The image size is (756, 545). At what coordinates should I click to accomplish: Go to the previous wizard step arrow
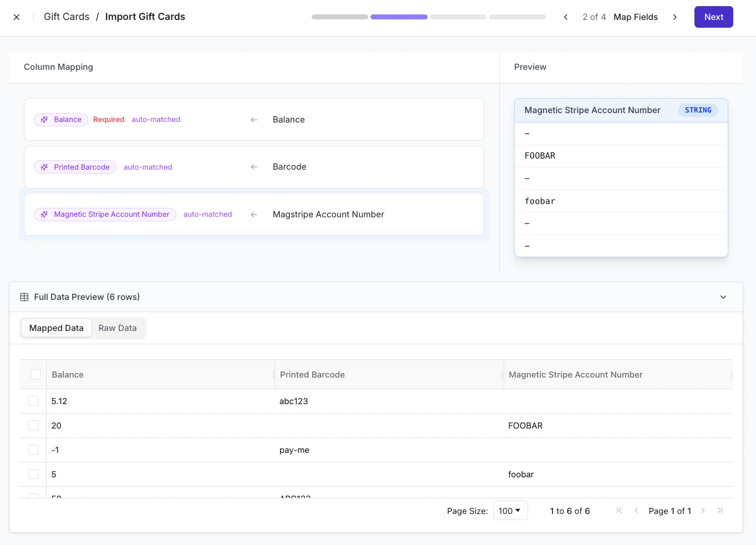(566, 17)
